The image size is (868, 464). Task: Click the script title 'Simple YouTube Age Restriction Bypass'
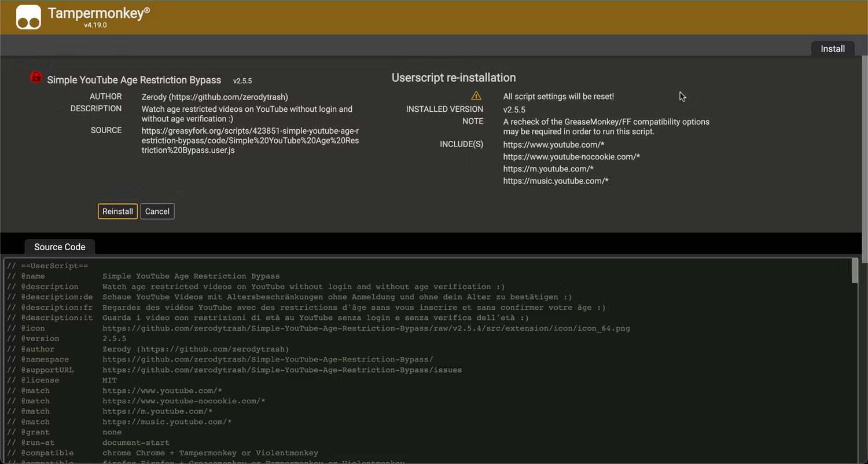point(134,80)
